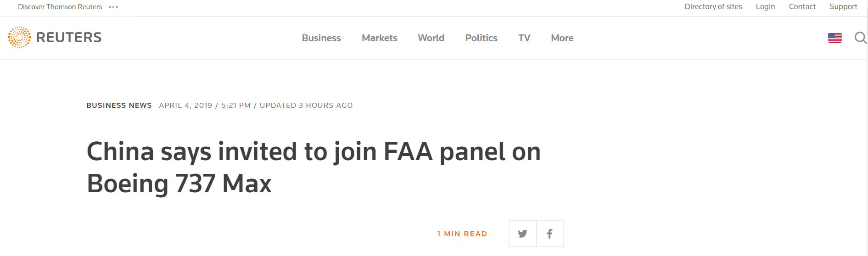The height and width of the screenshot is (256, 868).
Task: Click the Business News category label
Action: pyautogui.click(x=119, y=106)
